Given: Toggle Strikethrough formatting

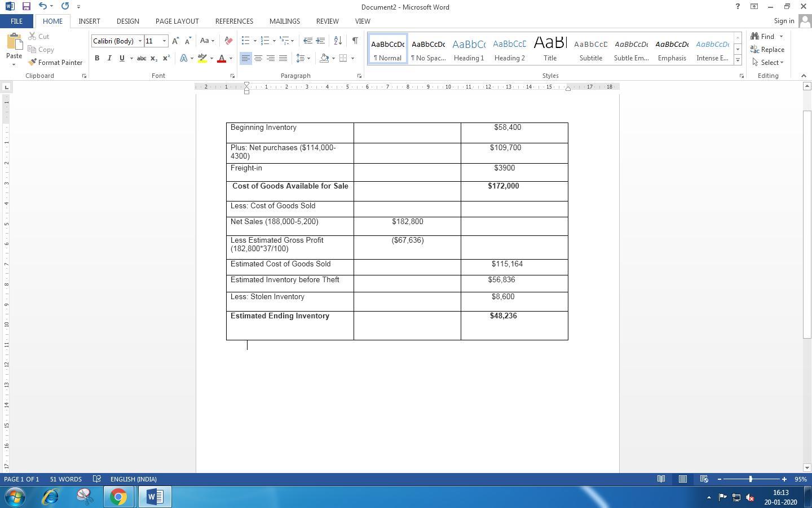Looking at the screenshot, I should click(141, 58).
